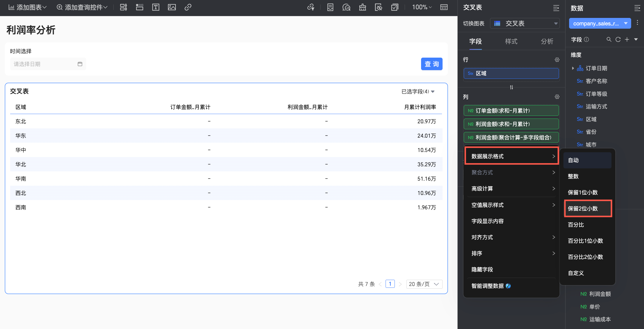Click the row-column swap arrows icon
The height and width of the screenshot is (329, 644).
coord(511,87)
